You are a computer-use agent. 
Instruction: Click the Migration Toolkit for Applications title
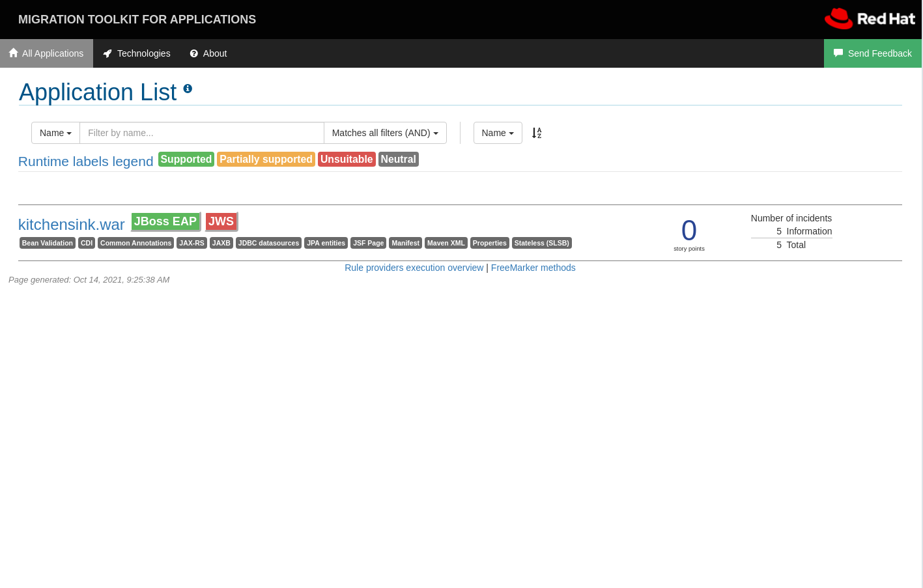tap(137, 20)
